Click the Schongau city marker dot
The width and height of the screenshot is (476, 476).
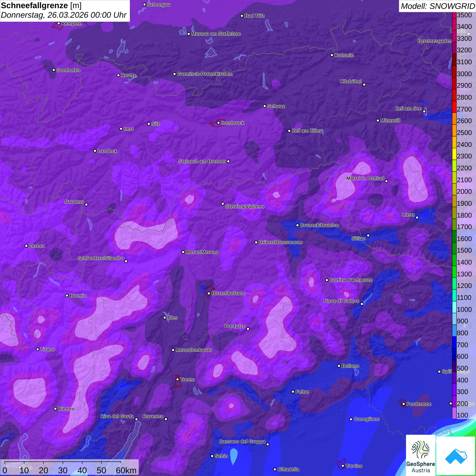[x=144, y=4]
